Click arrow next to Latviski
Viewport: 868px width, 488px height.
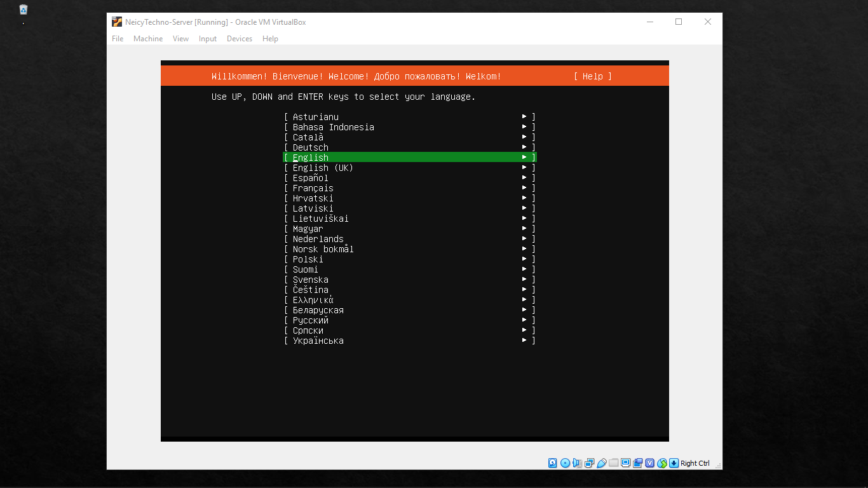click(524, 208)
